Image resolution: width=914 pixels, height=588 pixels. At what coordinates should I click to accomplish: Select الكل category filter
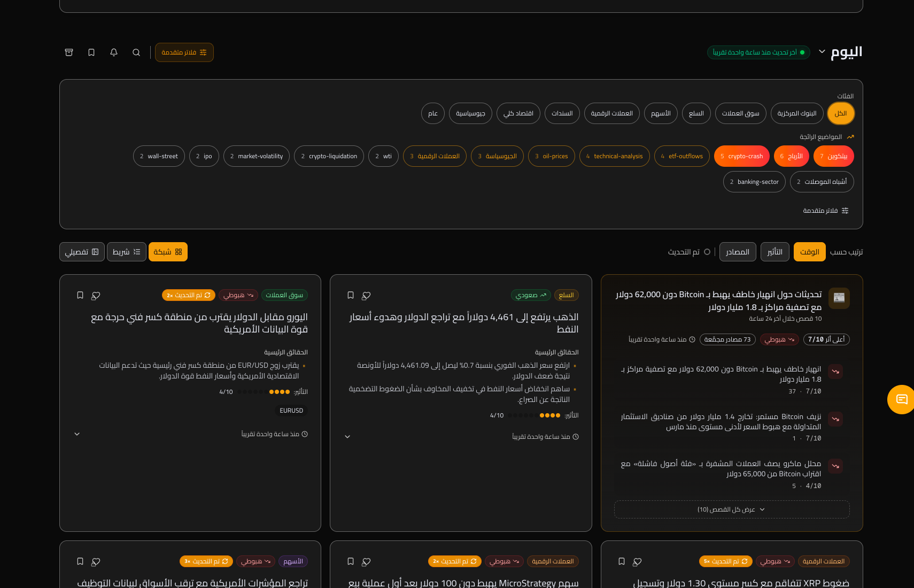tap(841, 113)
